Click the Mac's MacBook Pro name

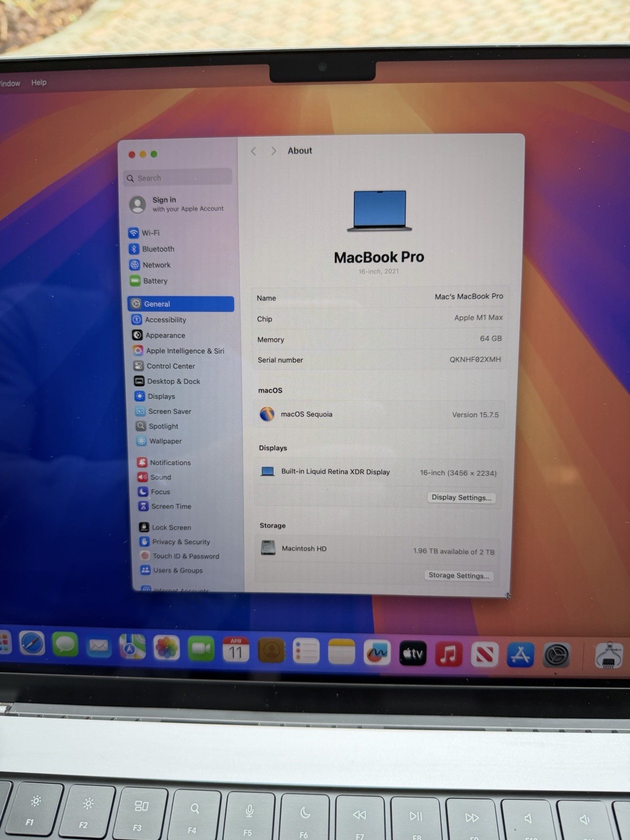coord(469,297)
